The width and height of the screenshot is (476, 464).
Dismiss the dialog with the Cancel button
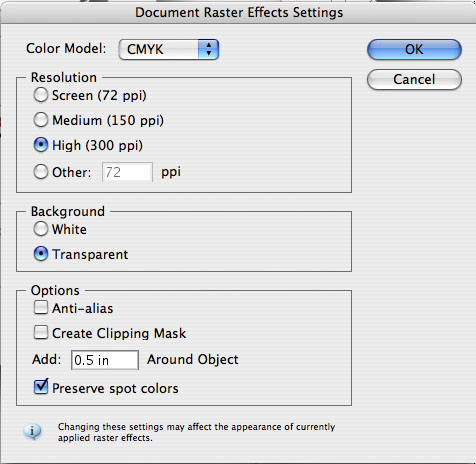[414, 79]
